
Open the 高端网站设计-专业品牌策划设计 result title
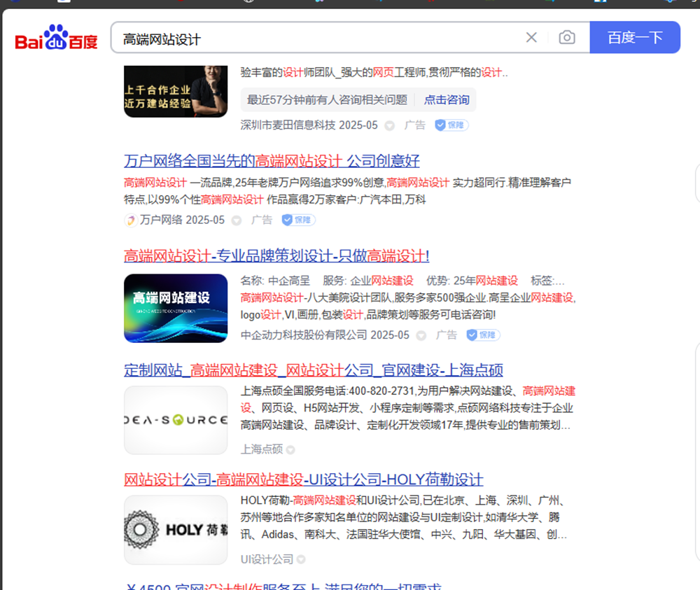point(276,255)
